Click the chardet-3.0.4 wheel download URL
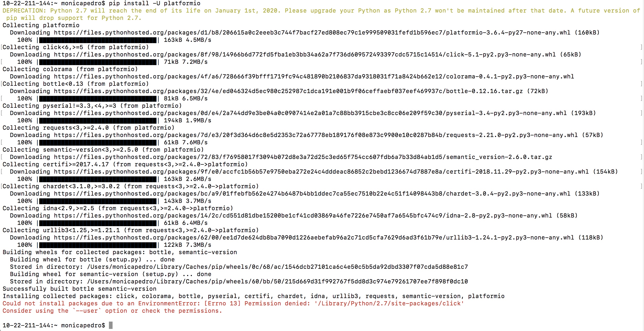The image size is (644, 331). coord(312,194)
